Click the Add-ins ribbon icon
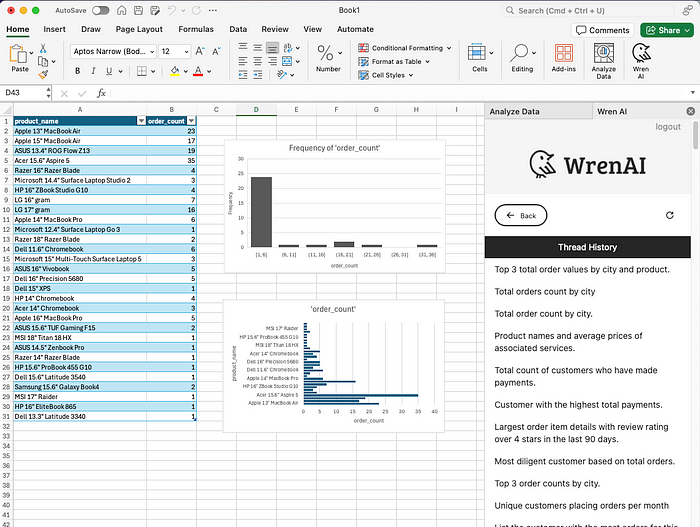The width and height of the screenshot is (700, 527). (564, 56)
